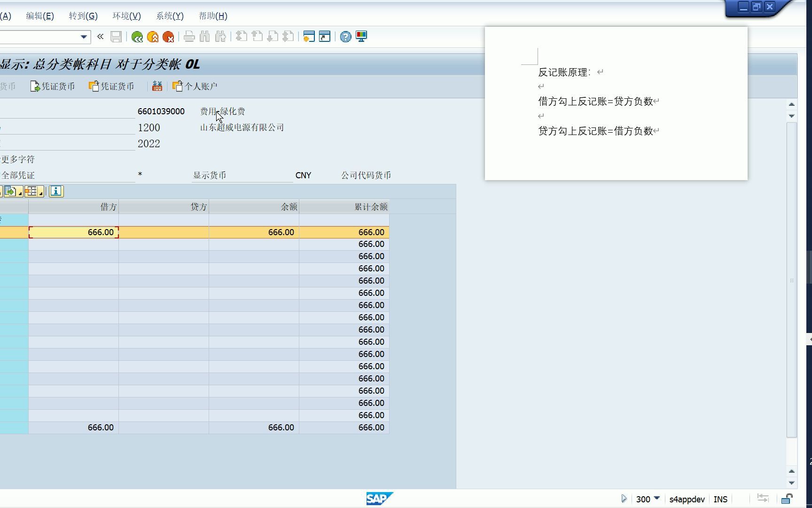Viewport: 812px width, 508px height.
Task: Click the status bar transfer arrows icon
Action: coord(763,498)
